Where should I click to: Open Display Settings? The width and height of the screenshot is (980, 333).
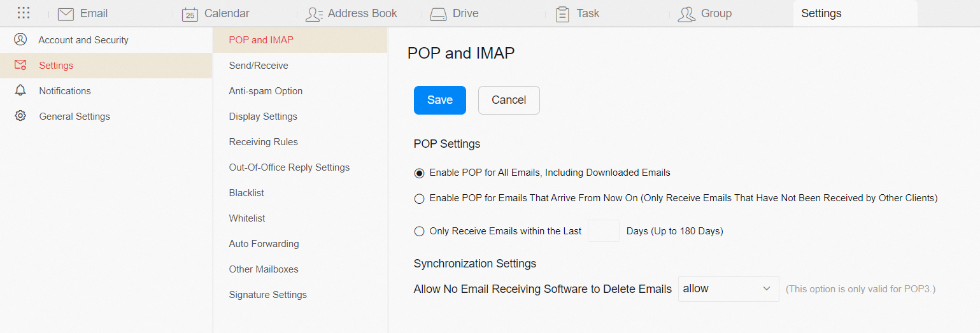[x=300, y=116]
